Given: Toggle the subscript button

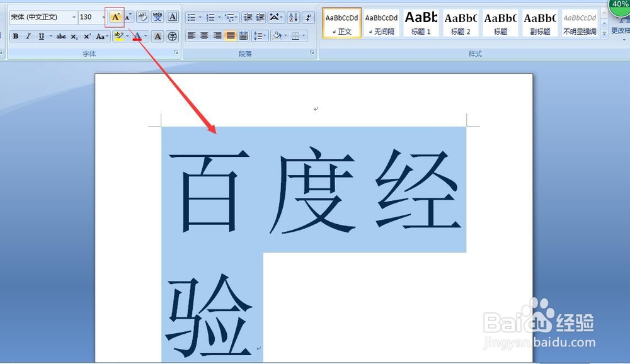Looking at the screenshot, I should [74, 36].
